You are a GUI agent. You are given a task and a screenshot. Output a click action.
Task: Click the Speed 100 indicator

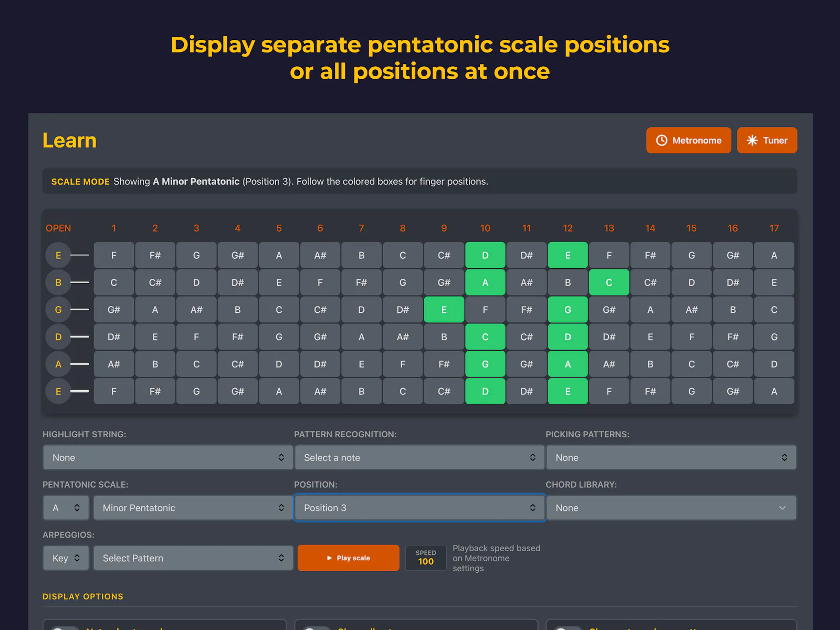pos(426,558)
